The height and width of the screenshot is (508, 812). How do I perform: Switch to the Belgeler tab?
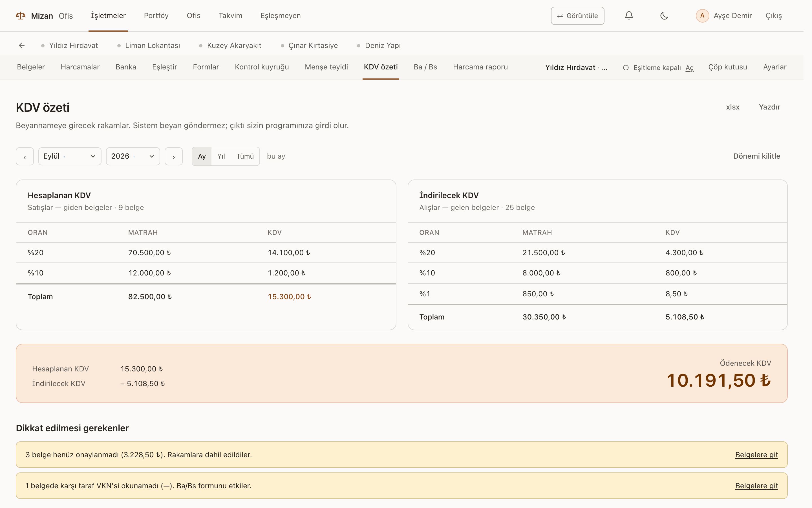pyautogui.click(x=31, y=67)
